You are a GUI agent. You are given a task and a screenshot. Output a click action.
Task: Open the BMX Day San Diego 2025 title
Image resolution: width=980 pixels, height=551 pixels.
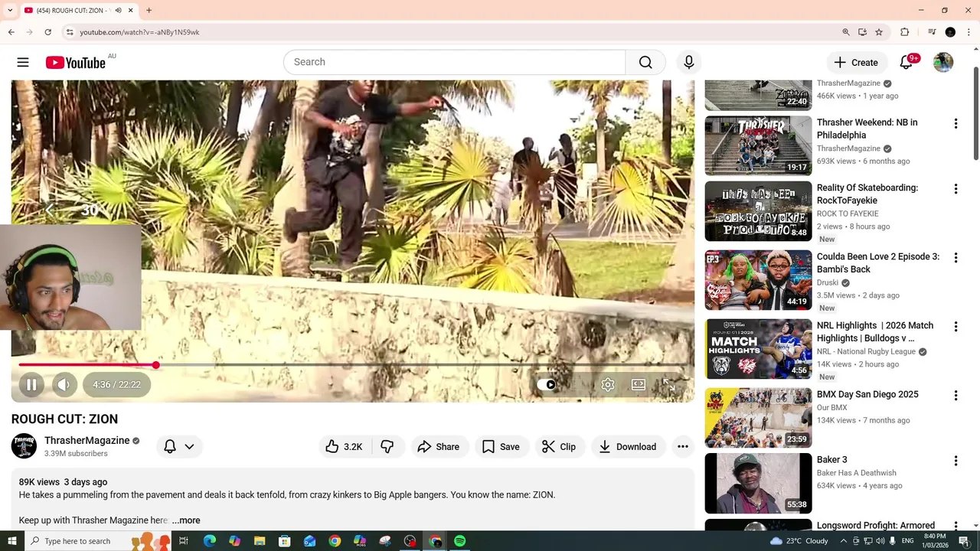coord(867,395)
